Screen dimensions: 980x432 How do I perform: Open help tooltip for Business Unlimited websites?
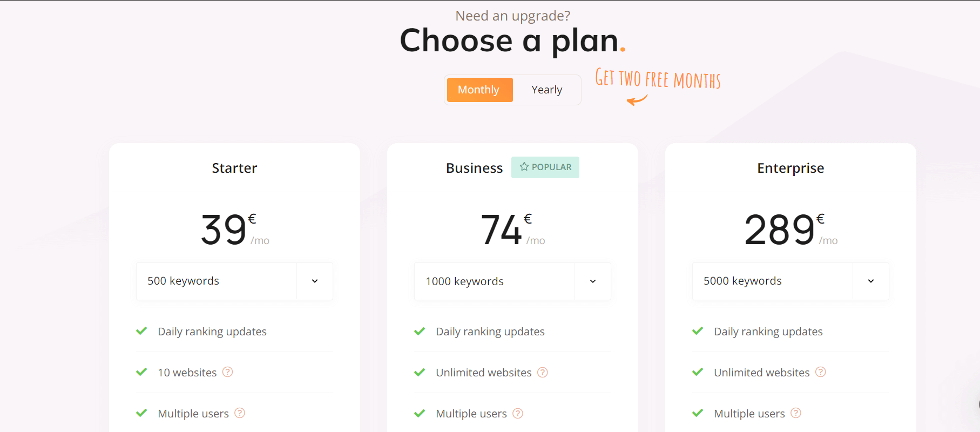(543, 373)
